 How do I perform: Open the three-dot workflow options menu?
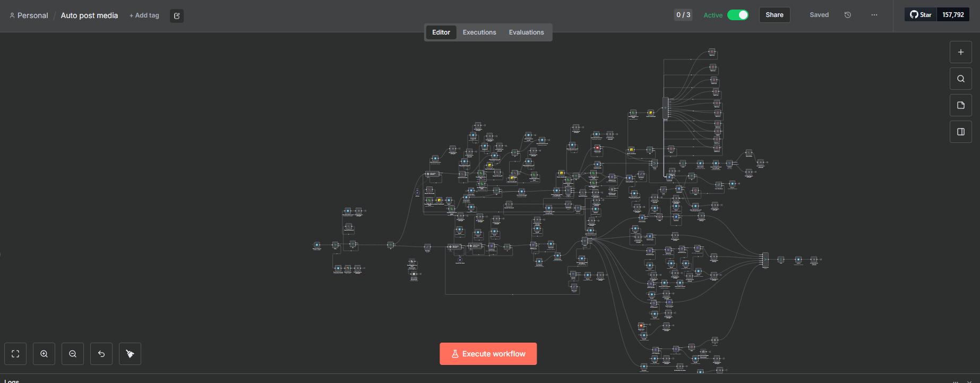point(874,15)
